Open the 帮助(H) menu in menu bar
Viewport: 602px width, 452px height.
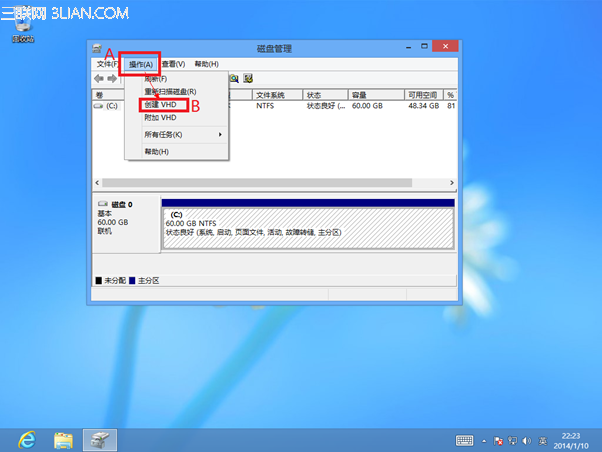(x=206, y=64)
